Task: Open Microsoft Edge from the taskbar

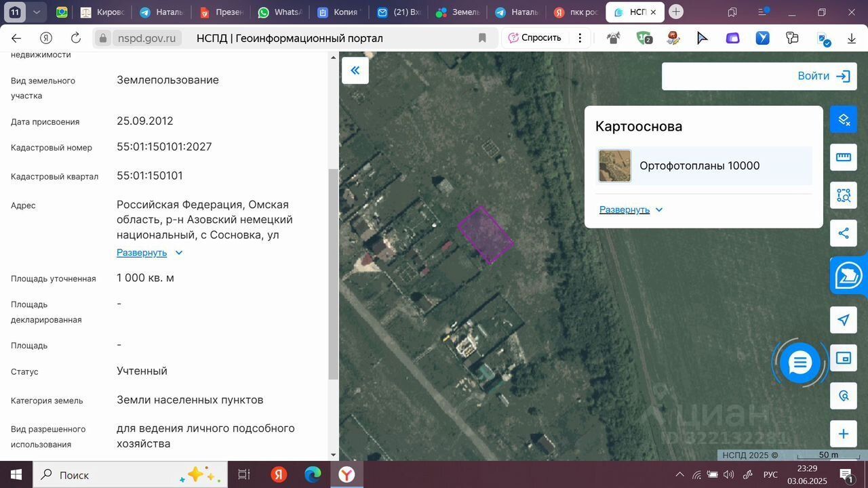Action: click(x=313, y=474)
